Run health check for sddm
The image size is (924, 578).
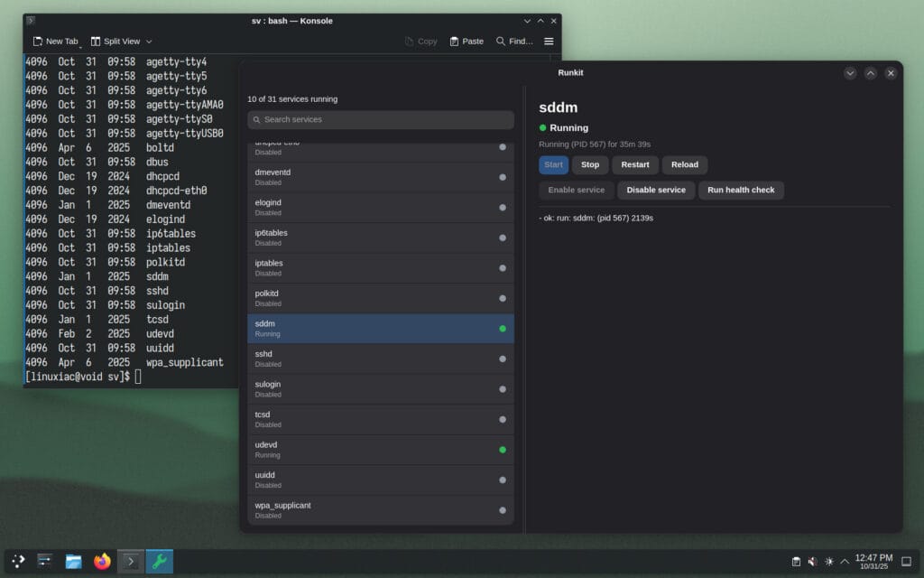coord(741,191)
